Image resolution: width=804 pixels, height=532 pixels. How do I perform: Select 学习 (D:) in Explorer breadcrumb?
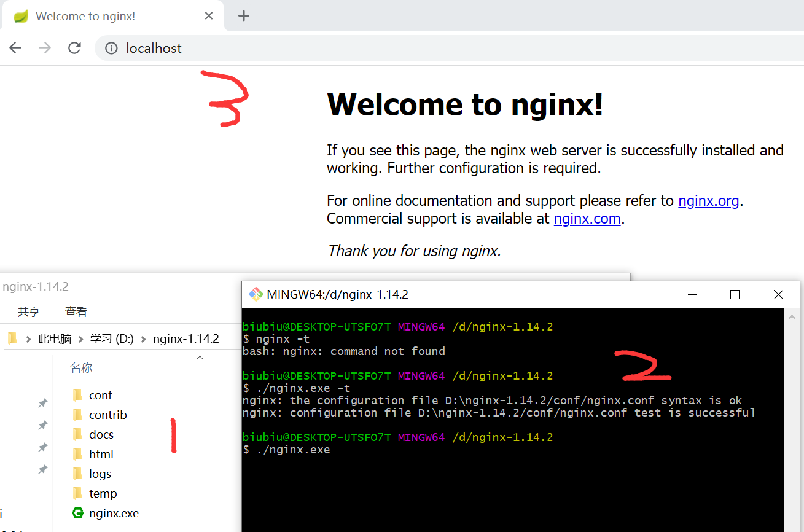coord(112,339)
